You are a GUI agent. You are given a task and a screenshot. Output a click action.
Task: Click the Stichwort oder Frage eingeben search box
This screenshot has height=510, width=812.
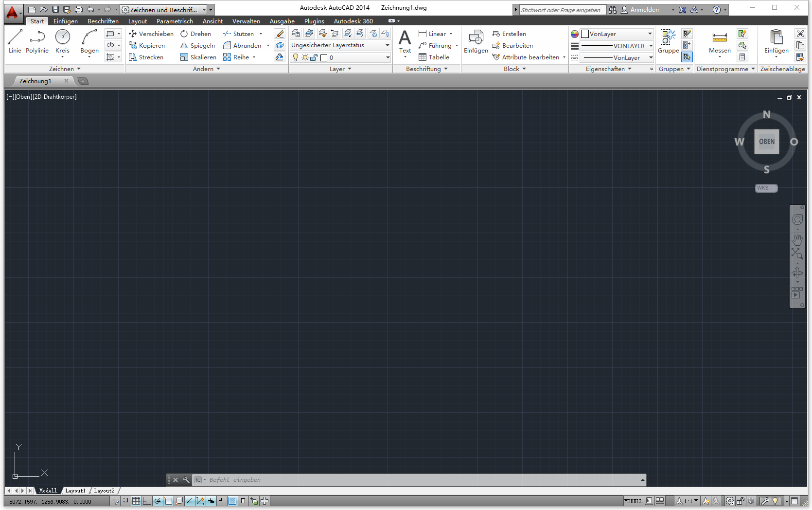tap(563, 10)
